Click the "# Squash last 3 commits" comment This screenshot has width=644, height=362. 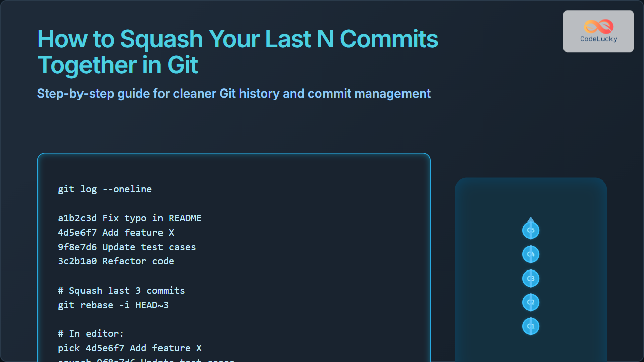pyautogui.click(x=121, y=291)
